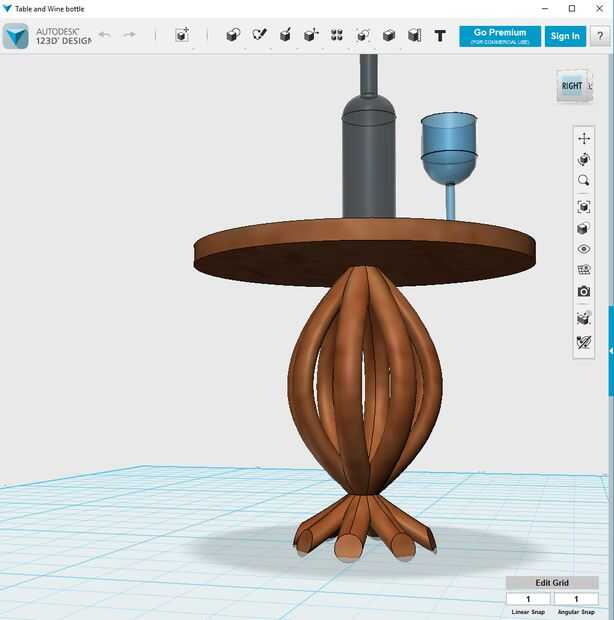Click the camera screenshot icon
This screenshot has width=614, height=620.
click(x=584, y=291)
